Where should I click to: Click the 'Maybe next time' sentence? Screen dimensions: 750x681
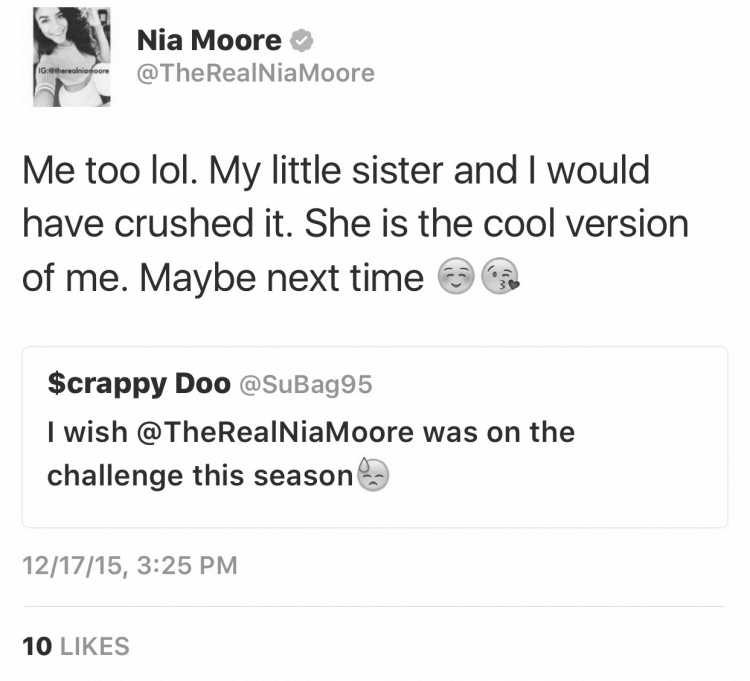tap(281, 278)
